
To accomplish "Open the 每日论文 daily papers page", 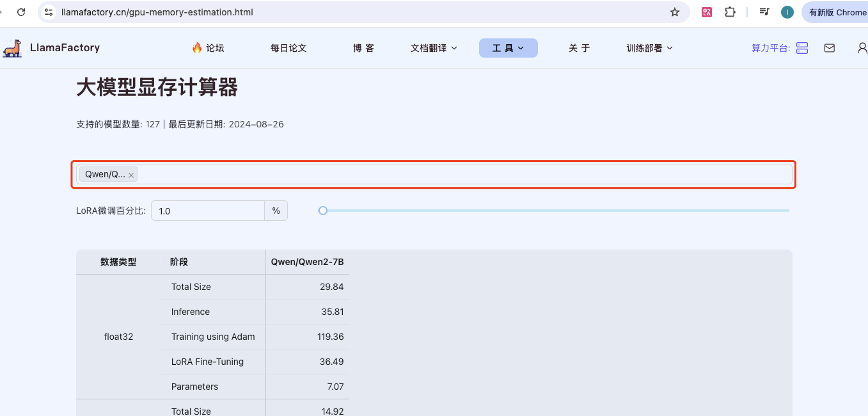I will click(x=288, y=48).
